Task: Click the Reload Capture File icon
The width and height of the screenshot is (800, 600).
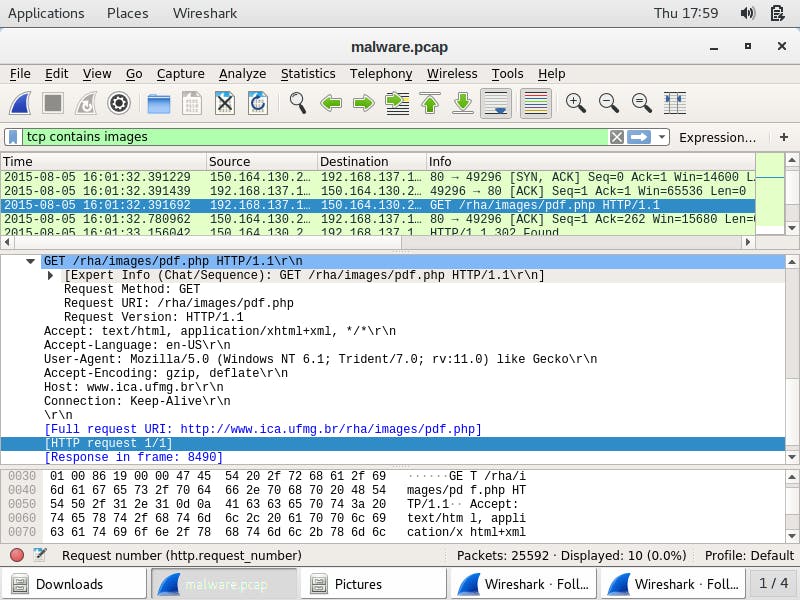Action: (258, 103)
